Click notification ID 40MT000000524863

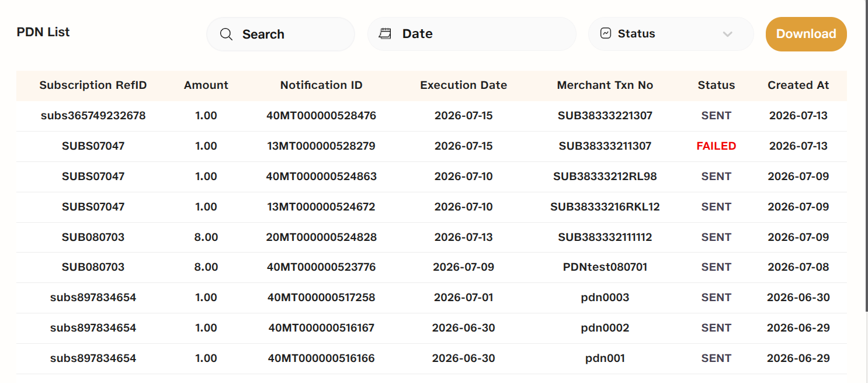(321, 177)
